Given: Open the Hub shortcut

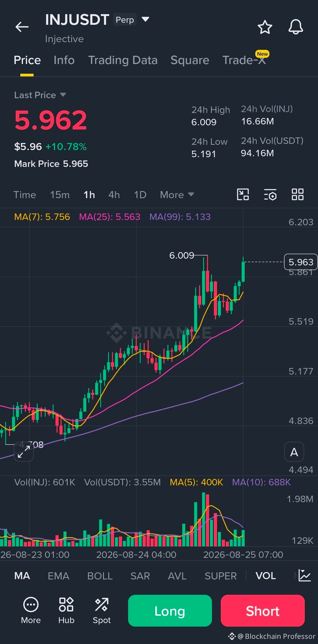Looking at the screenshot, I should click(x=66, y=610).
